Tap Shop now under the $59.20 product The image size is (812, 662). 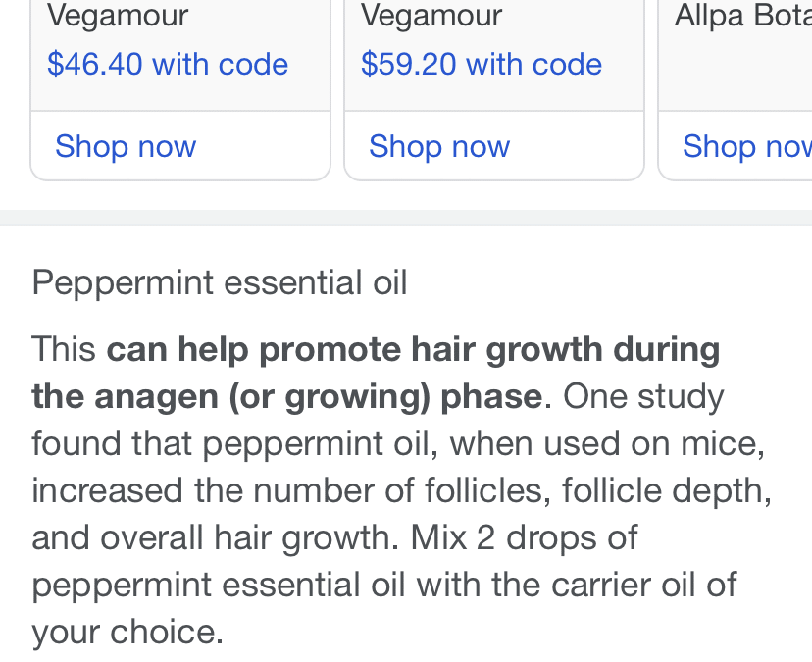pos(439,146)
